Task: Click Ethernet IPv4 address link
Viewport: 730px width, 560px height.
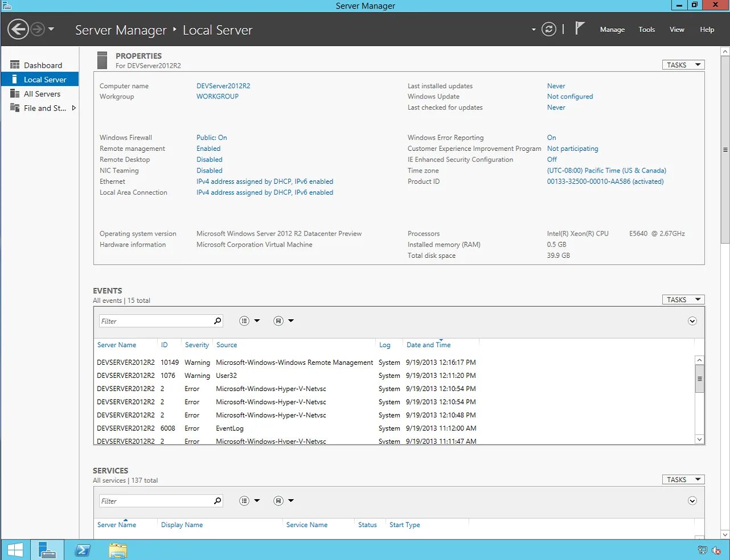Action: pos(265,182)
